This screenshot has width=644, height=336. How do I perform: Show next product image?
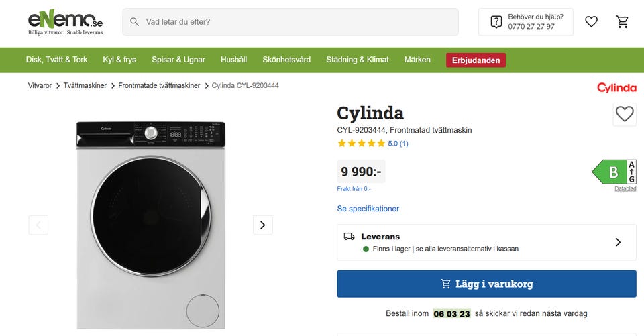[x=262, y=225]
